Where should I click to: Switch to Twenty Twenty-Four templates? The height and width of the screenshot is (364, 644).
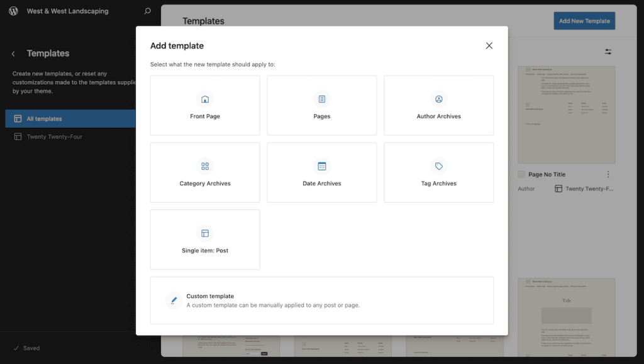70,136
